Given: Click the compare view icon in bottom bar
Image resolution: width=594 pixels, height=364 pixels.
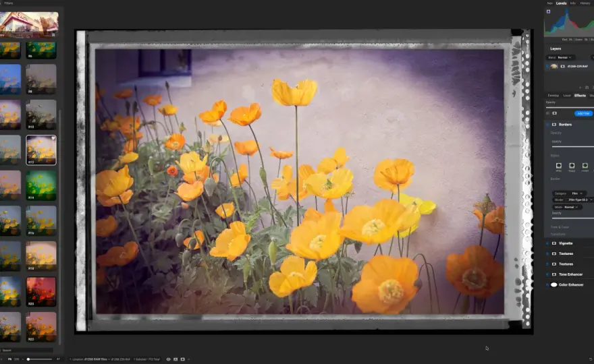Looking at the screenshot, I should click(x=175, y=359).
